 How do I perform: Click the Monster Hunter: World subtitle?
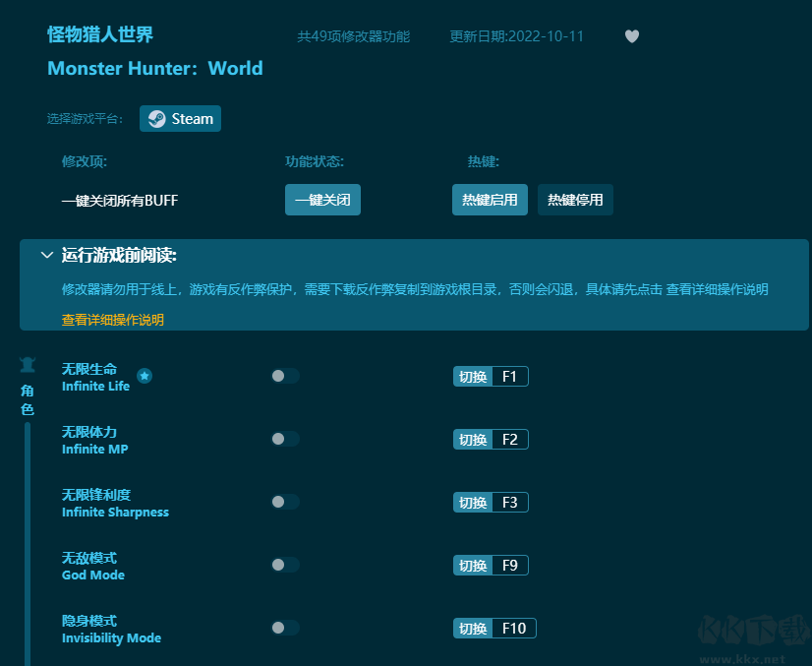155,69
